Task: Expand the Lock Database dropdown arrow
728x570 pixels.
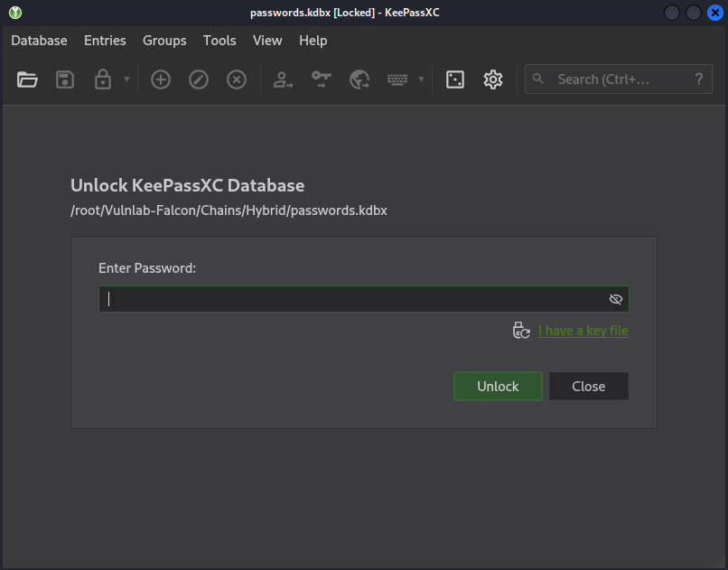Action: pos(126,79)
